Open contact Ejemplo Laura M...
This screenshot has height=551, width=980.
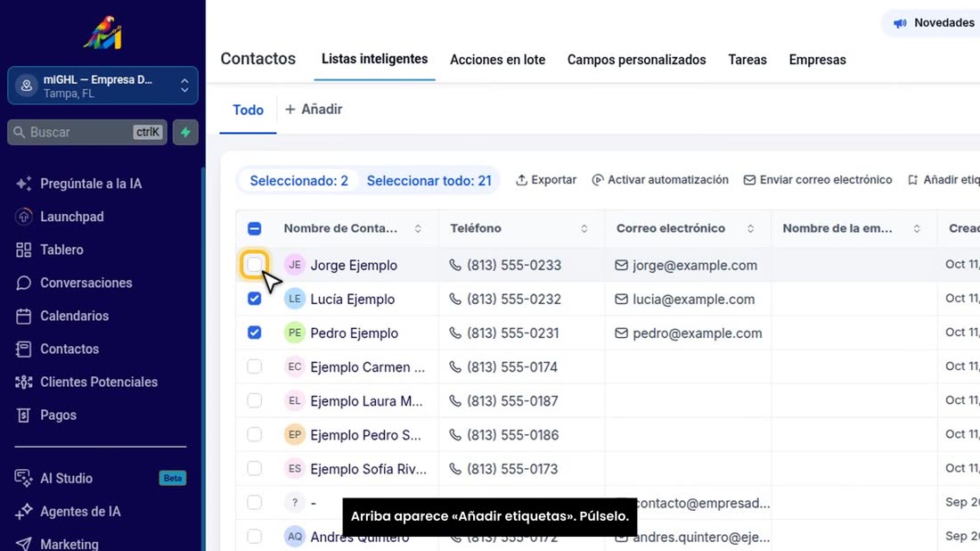point(366,401)
